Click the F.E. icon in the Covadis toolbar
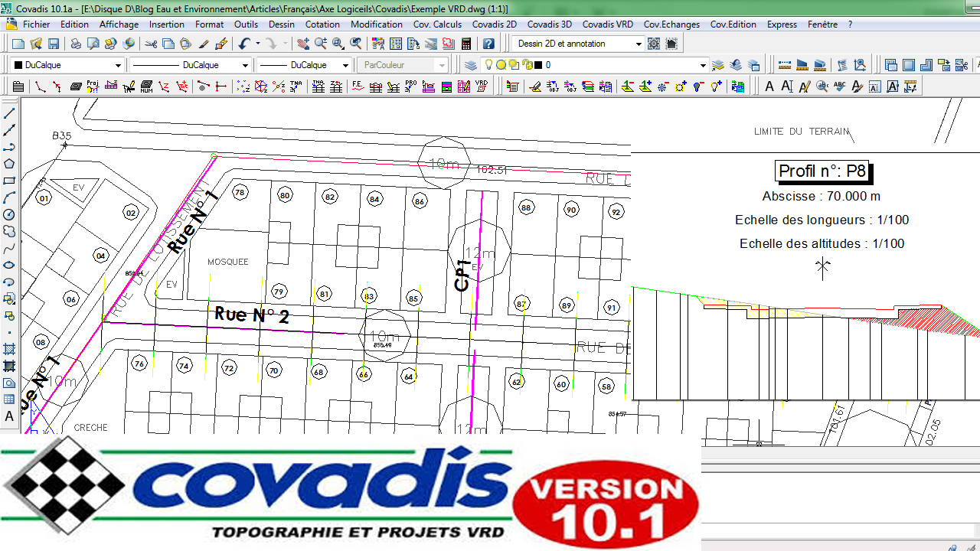This screenshot has height=551, width=980. [x=357, y=86]
